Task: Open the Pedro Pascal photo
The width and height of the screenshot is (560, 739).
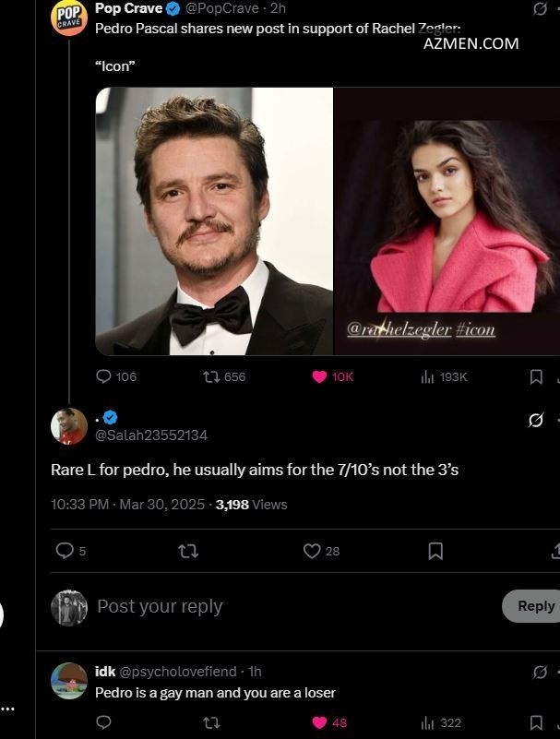Action: tap(214, 221)
